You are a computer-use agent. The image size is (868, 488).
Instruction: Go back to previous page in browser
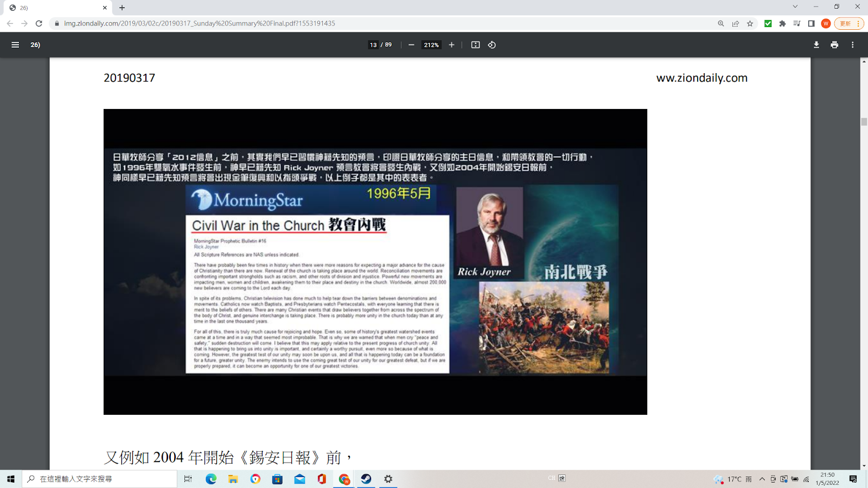pos(10,23)
